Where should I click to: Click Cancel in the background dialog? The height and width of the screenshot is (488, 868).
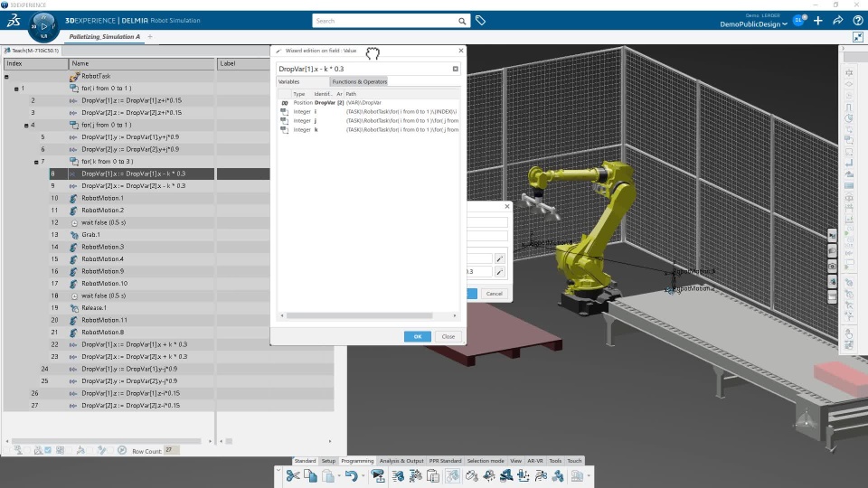coord(494,294)
